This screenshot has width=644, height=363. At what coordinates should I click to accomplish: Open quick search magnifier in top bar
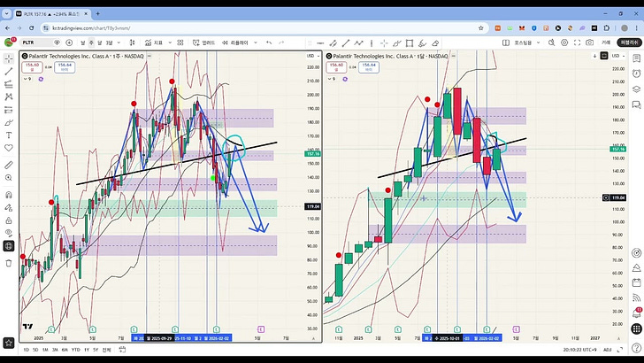pyautogui.click(x=552, y=42)
